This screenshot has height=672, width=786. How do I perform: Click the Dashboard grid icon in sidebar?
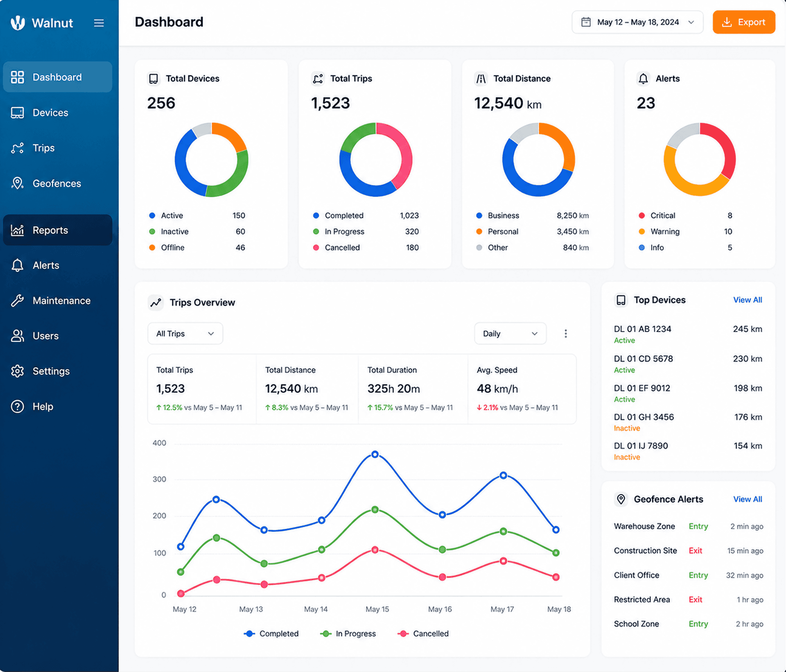[x=17, y=77]
